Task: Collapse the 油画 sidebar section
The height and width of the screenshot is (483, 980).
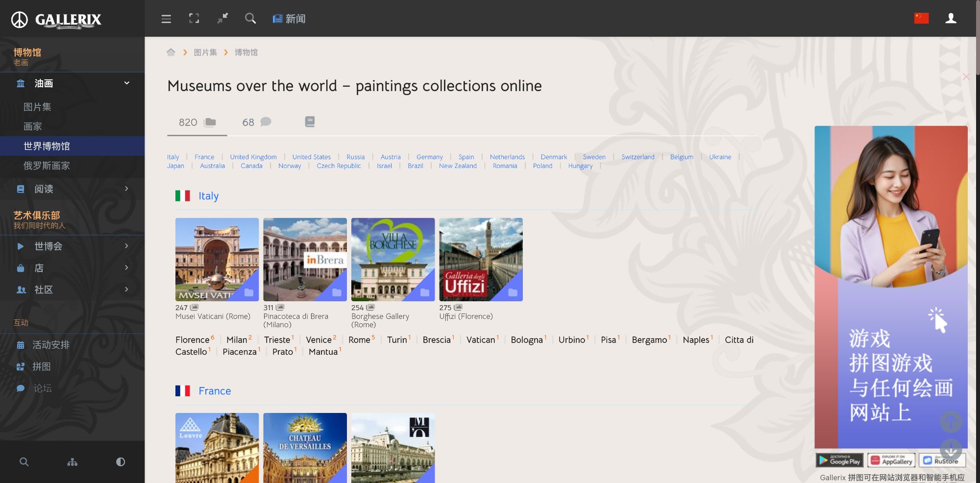Action: coord(72,83)
